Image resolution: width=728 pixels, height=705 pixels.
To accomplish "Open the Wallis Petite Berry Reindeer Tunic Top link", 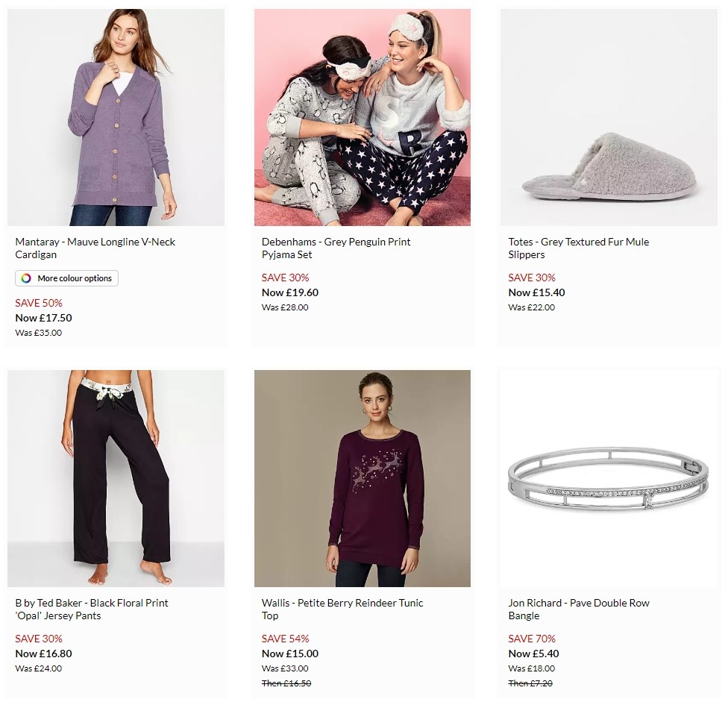I will pos(342,609).
